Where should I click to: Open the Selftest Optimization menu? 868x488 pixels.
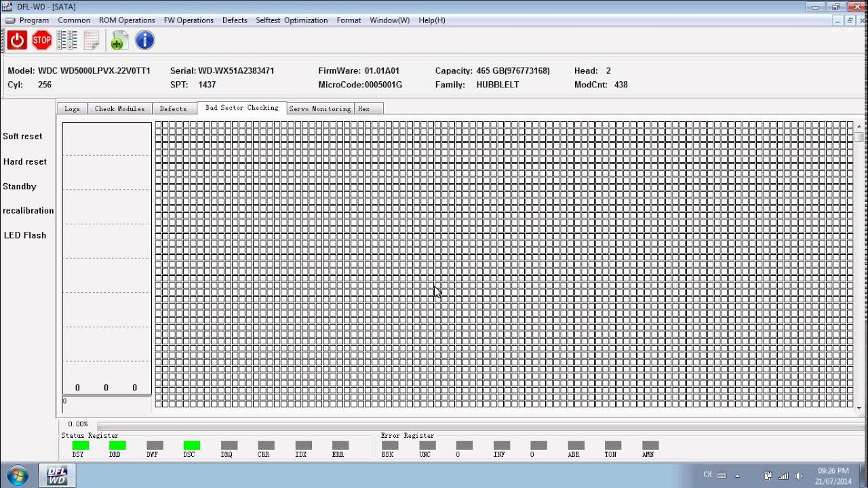coord(292,20)
